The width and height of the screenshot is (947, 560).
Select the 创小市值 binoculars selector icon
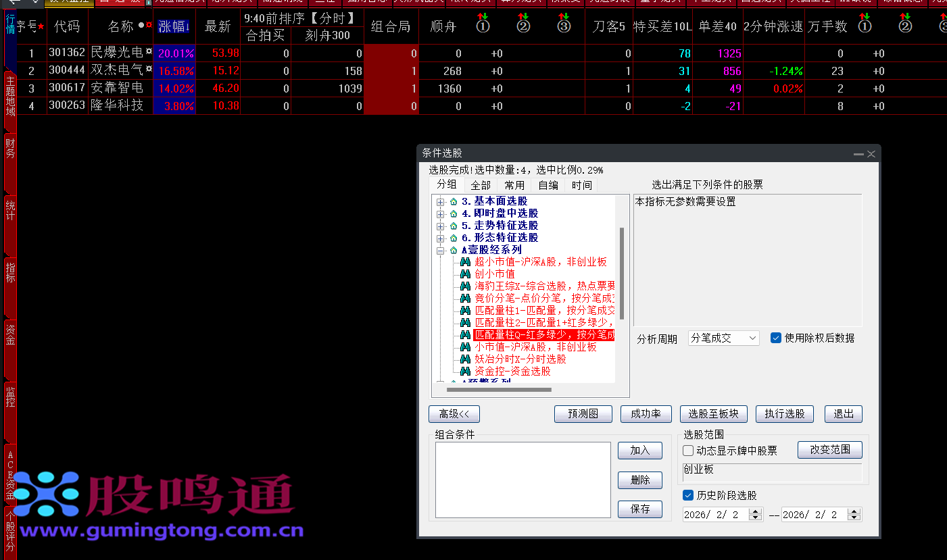pyautogui.click(x=466, y=274)
